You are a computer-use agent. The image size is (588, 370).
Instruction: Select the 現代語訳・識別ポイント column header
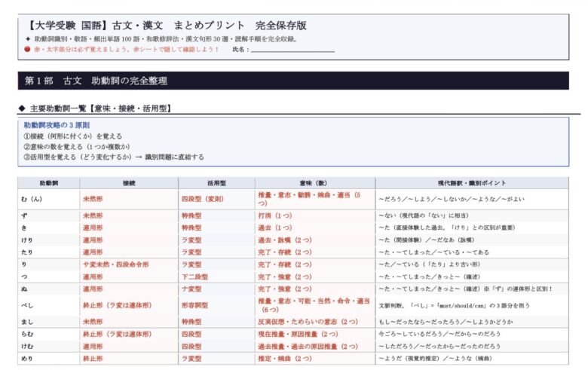point(471,183)
